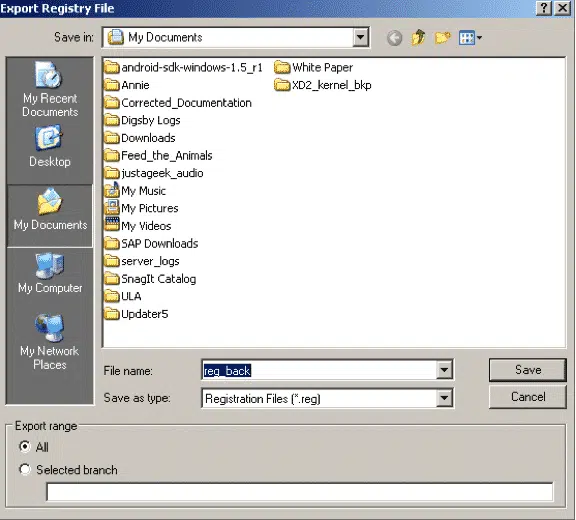Click the Selected branch path field
576x520 pixels.
[x=299, y=492]
